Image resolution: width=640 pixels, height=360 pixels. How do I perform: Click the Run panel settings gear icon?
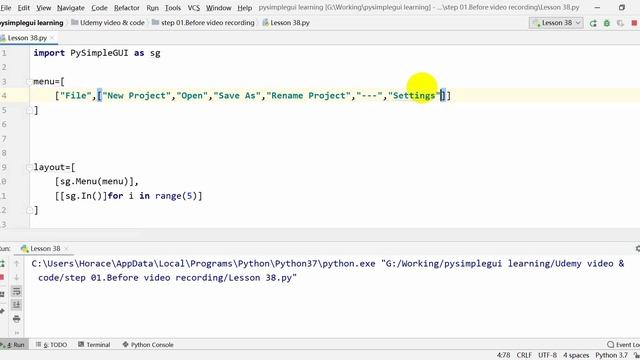tap(638, 249)
